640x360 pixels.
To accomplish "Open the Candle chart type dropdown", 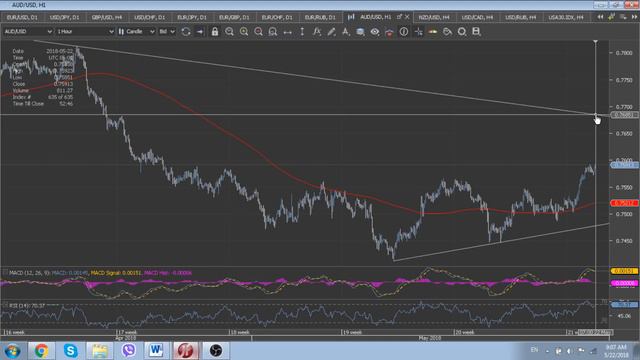I will pos(136,31).
